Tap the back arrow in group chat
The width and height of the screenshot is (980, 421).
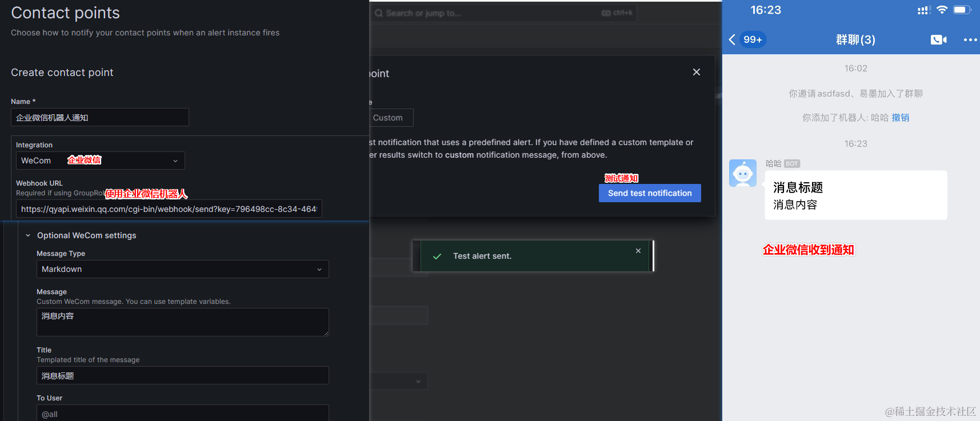coord(732,39)
